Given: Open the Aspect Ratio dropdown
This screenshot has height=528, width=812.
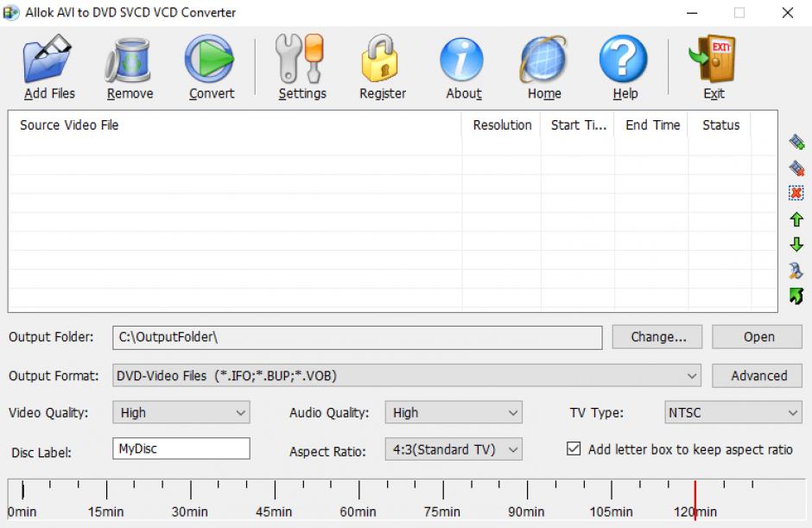Looking at the screenshot, I should 454,449.
